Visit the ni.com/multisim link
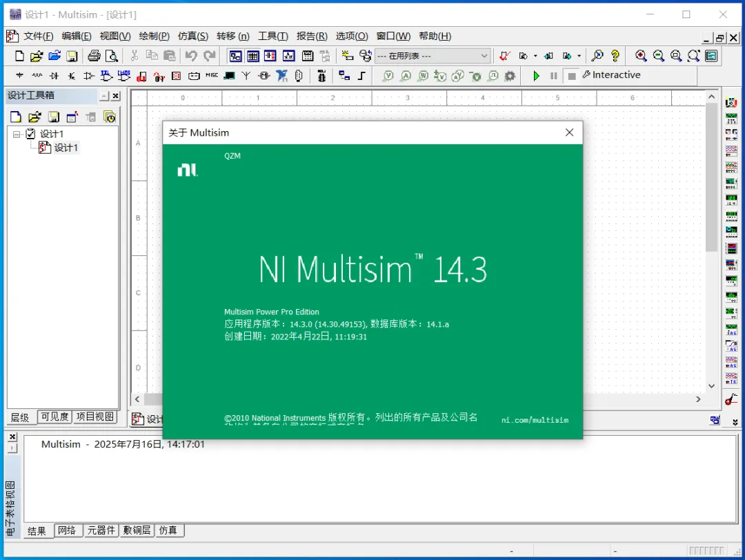Screen dimensions: 745x560 [x=535, y=420]
